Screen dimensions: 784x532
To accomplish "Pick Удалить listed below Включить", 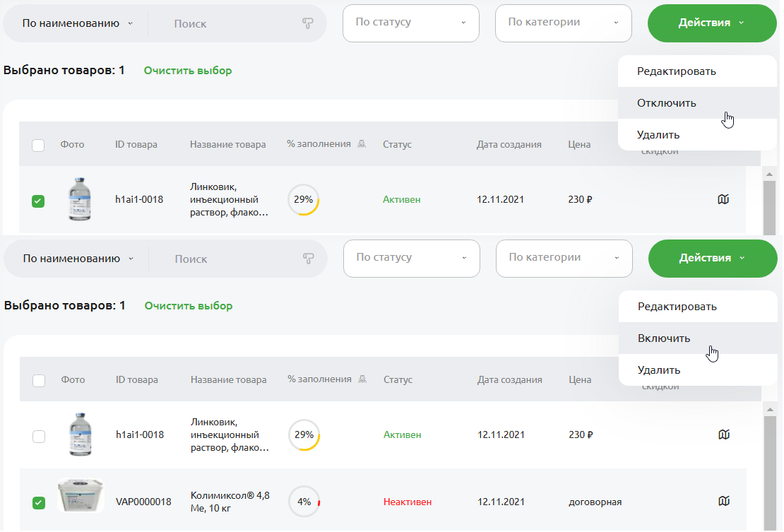I will click(698, 370).
